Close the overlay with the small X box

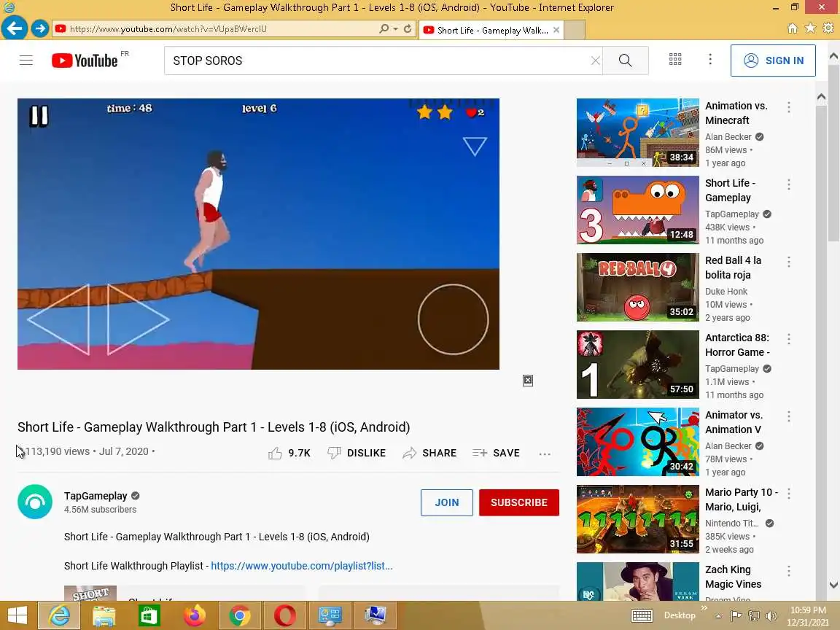click(528, 381)
